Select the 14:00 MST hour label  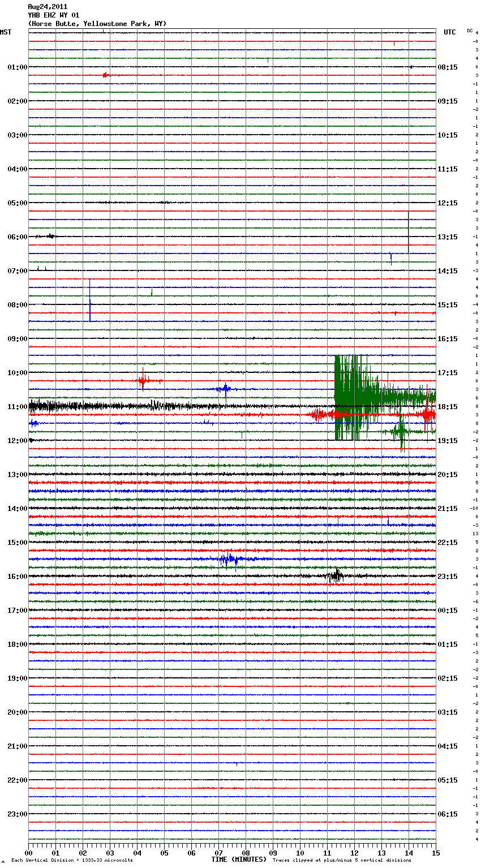pos(17,509)
